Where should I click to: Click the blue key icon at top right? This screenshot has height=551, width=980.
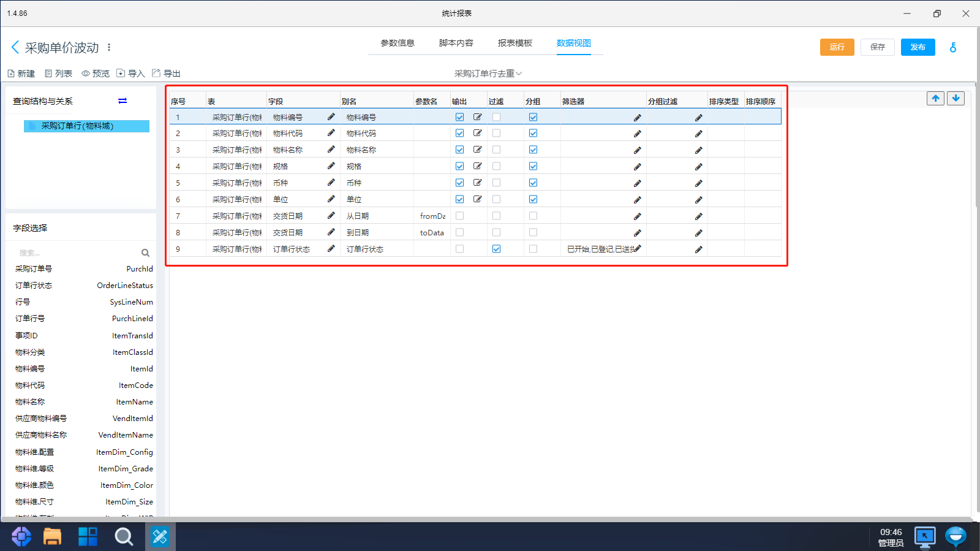click(x=953, y=47)
